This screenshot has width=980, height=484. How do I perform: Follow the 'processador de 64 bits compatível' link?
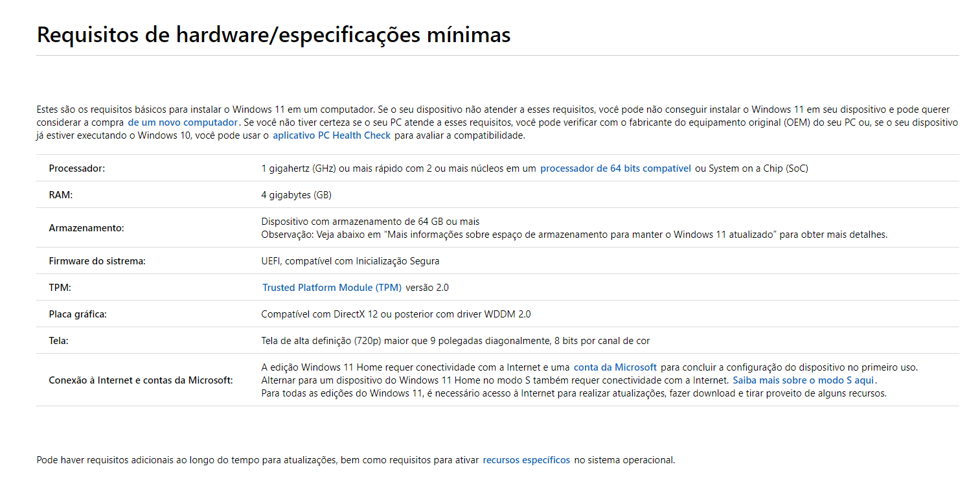[615, 168]
